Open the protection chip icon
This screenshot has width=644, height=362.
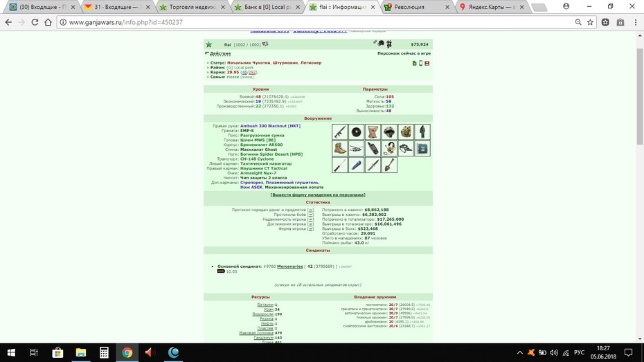(x=422, y=149)
